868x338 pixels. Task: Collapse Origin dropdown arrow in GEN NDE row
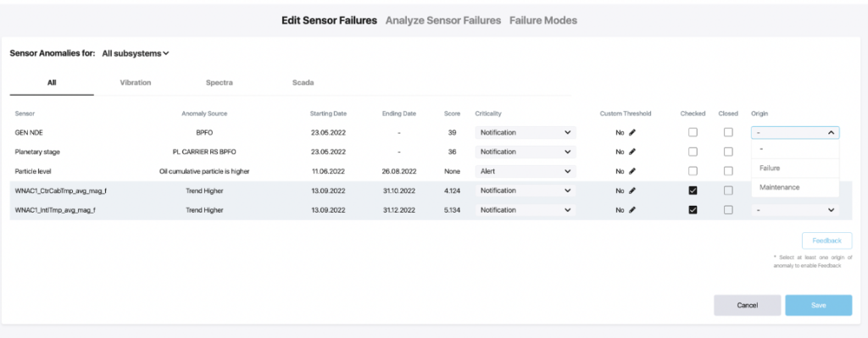pyautogui.click(x=831, y=133)
